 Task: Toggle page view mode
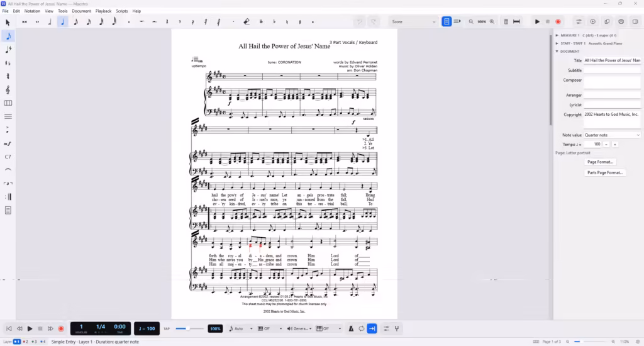tap(447, 21)
